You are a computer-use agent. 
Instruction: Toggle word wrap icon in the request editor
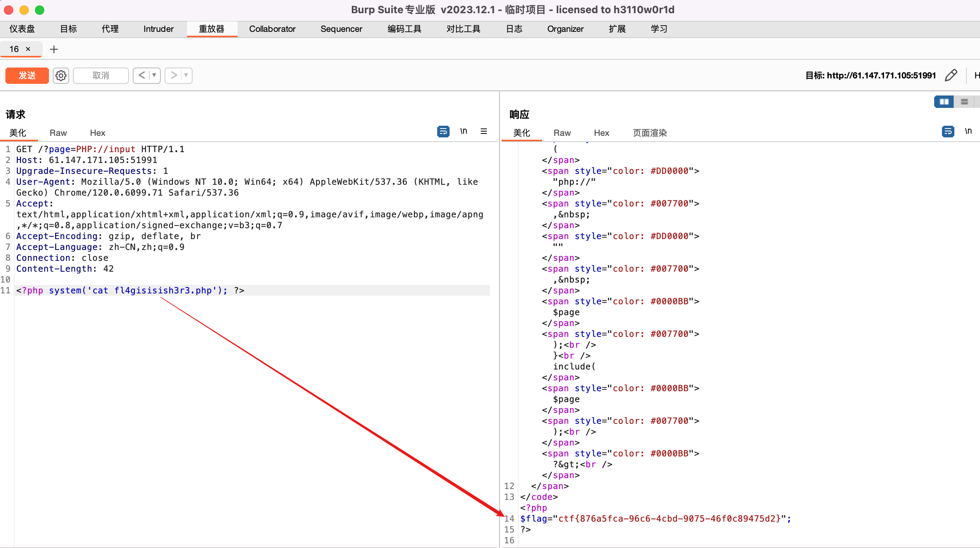pos(443,132)
